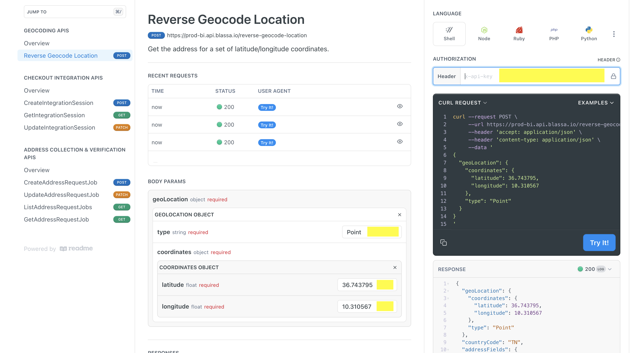The width and height of the screenshot is (644, 353).
Task: Click the lock icon in authorization header
Action: (613, 76)
